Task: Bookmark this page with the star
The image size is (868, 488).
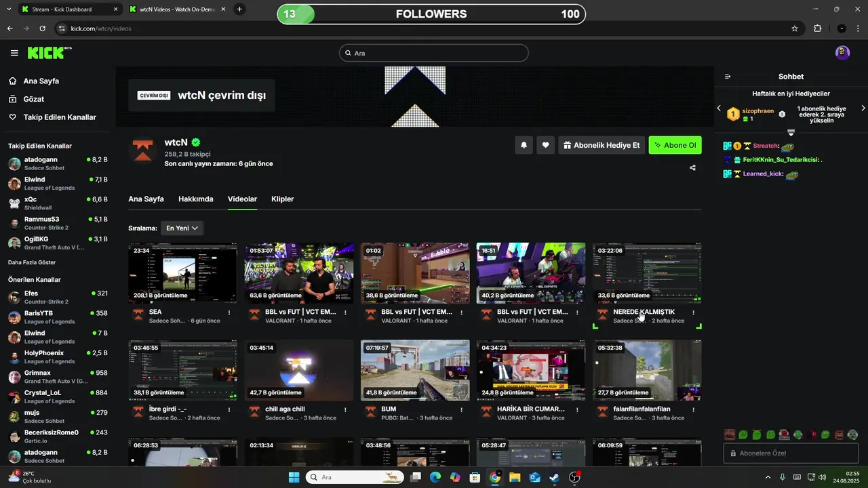Action: click(795, 28)
